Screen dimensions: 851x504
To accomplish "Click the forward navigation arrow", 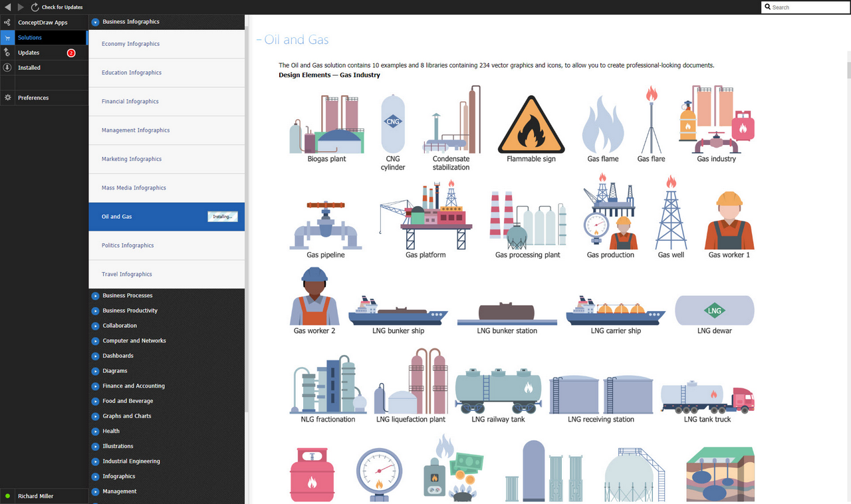I will [x=21, y=7].
